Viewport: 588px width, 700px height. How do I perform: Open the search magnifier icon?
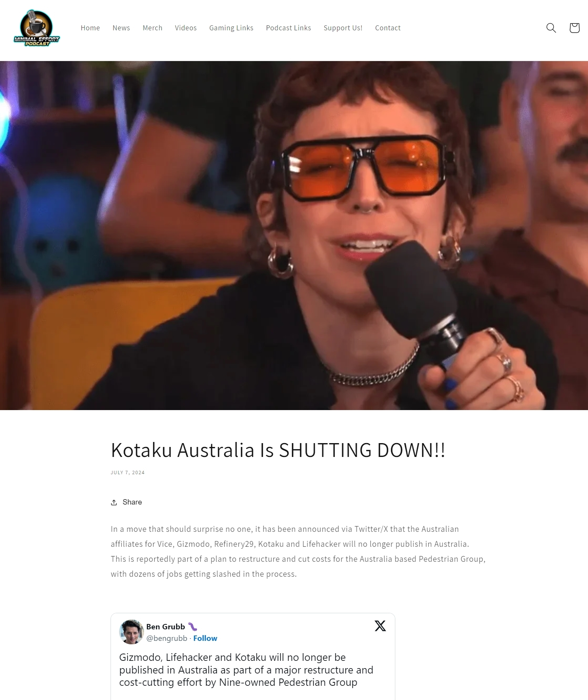[551, 28]
